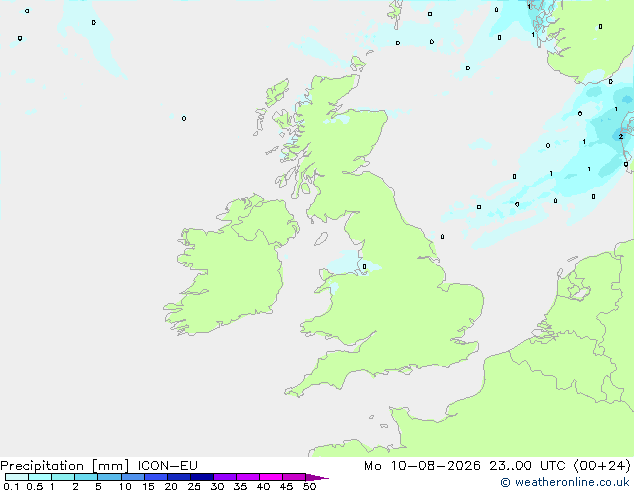Viewport: 634px width, 490px height.
Task: Click the 30–35 mm purple legend swatch
Action: coord(224,477)
